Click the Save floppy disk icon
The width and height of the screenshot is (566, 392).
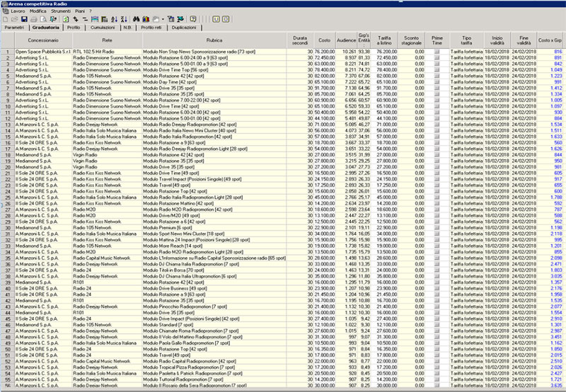pos(24,19)
